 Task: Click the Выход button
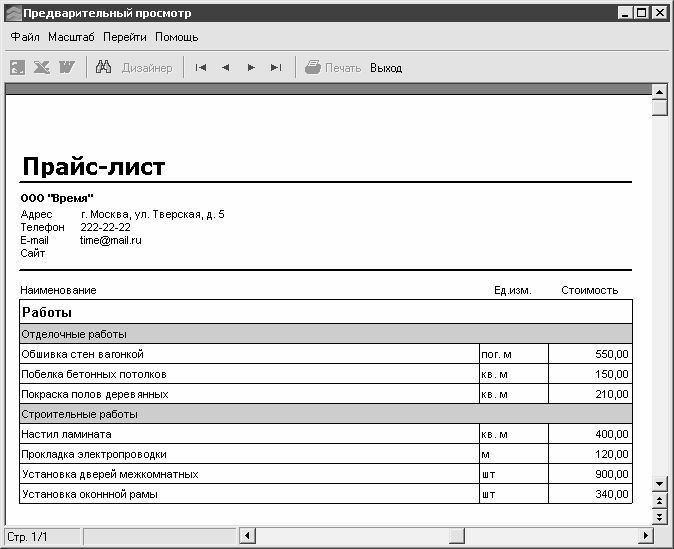pos(386,68)
